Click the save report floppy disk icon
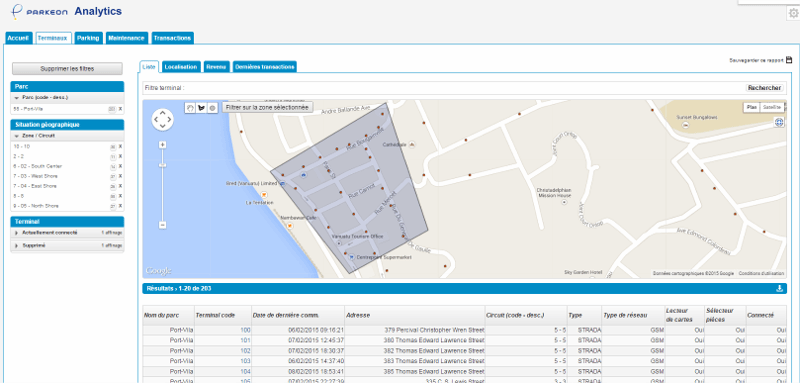Image resolution: width=800 pixels, height=383 pixels. tap(789, 60)
